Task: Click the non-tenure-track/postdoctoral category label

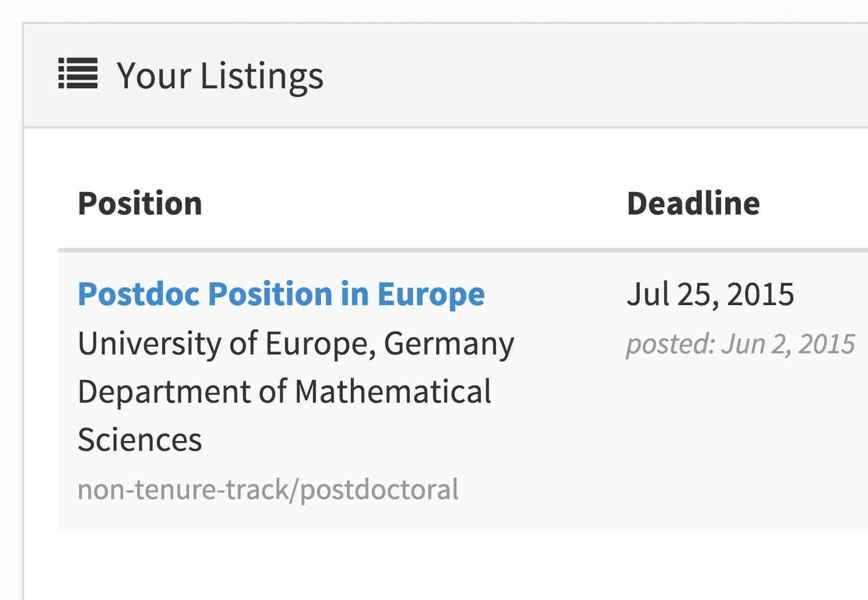Action: (268, 490)
